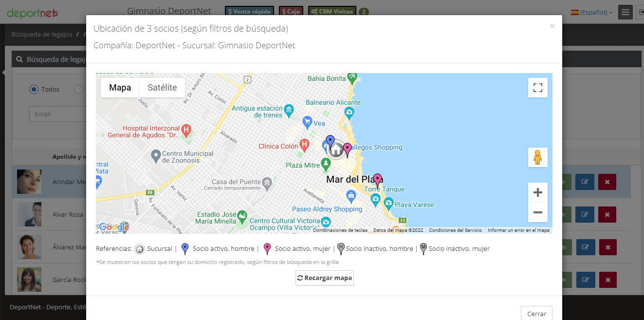Zoom out on the map
Viewport: 644px width, 320px height.
pos(537,212)
